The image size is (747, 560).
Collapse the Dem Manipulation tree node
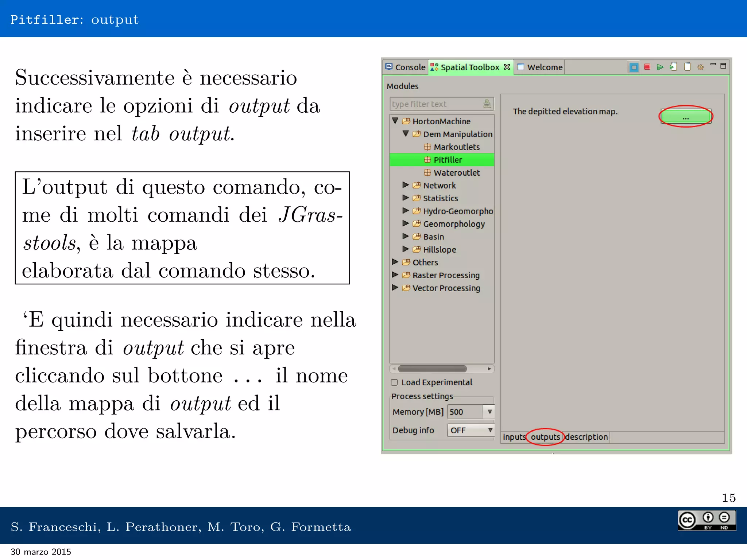pos(406,133)
